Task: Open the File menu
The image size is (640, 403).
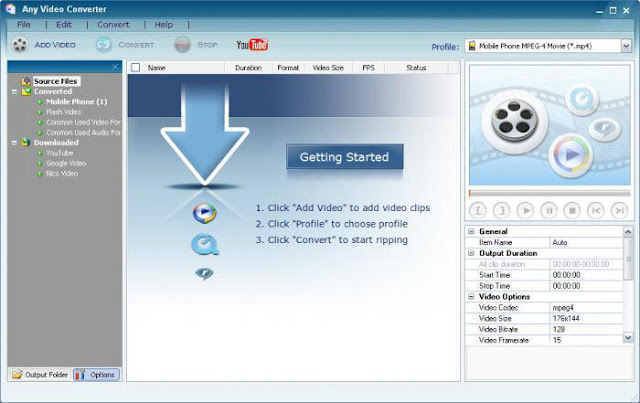Action: 24,24
